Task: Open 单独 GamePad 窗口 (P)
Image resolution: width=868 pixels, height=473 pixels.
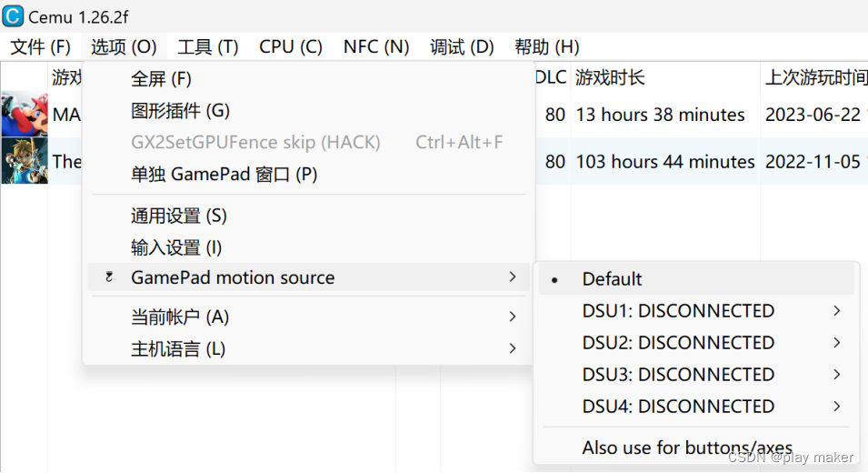Action: coord(308,175)
